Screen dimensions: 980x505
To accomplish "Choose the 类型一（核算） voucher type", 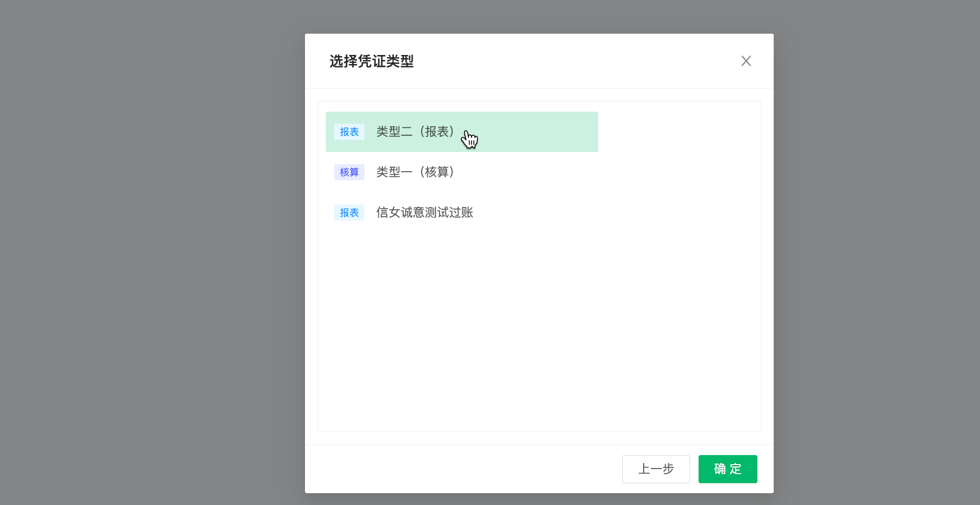I will pyautogui.click(x=415, y=172).
